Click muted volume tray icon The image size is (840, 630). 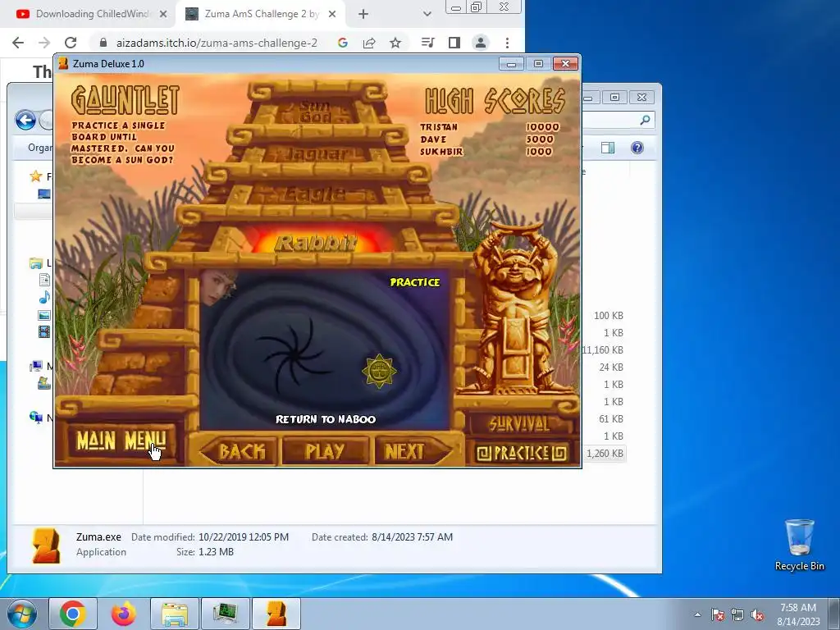[x=757, y=614]
